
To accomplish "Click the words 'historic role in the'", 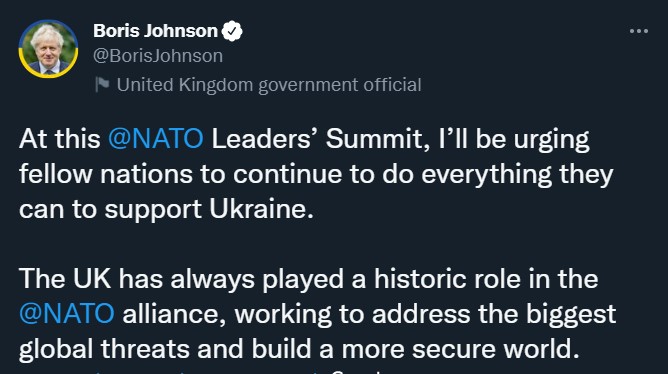I will pyautogui.click(x=486, y=279).
